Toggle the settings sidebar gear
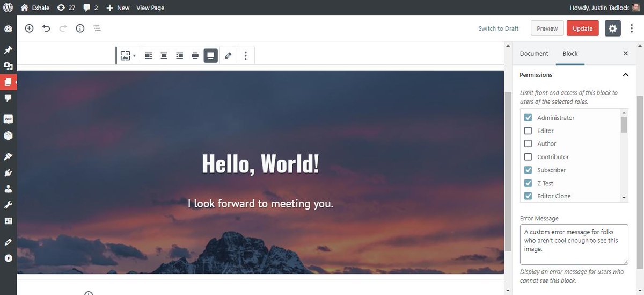The width and height of the screenshot is (644, 295). click(613, 28)
